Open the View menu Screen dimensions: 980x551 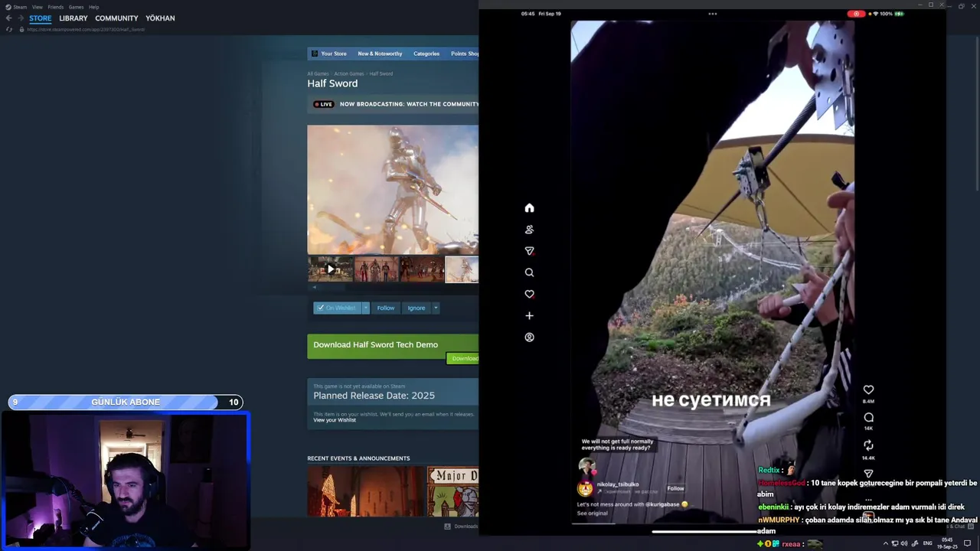pos(37,7)
